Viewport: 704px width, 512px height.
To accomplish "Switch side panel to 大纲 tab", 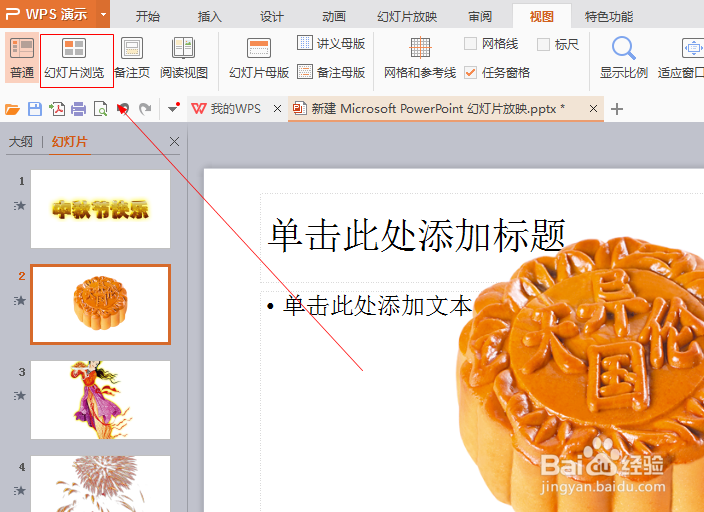I will click(21, 142).
